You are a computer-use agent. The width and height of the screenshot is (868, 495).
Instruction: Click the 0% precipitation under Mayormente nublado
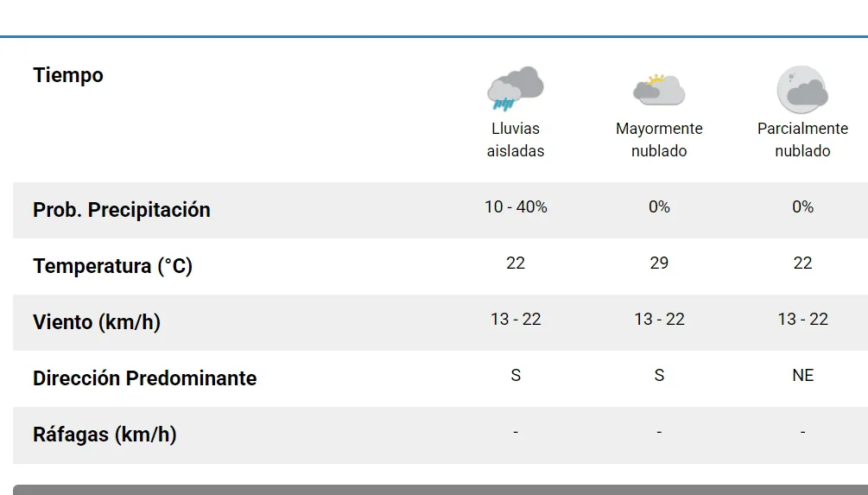click(x=659, y=207)
